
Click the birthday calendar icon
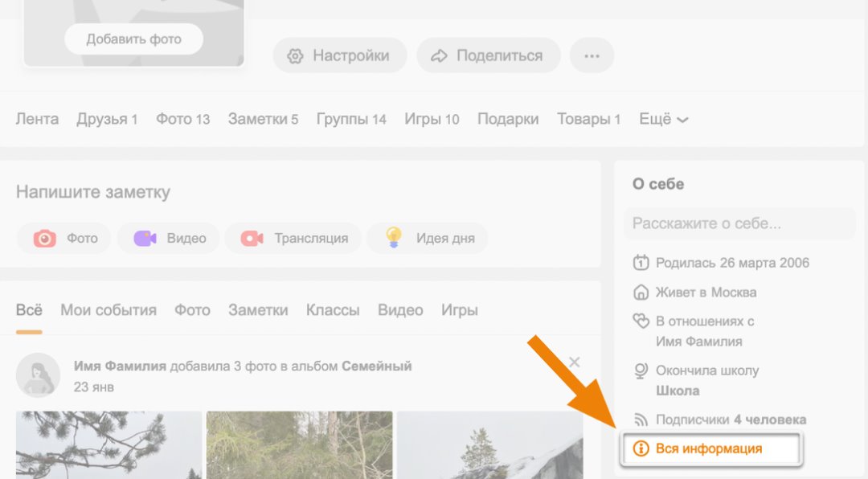point(641,263)
